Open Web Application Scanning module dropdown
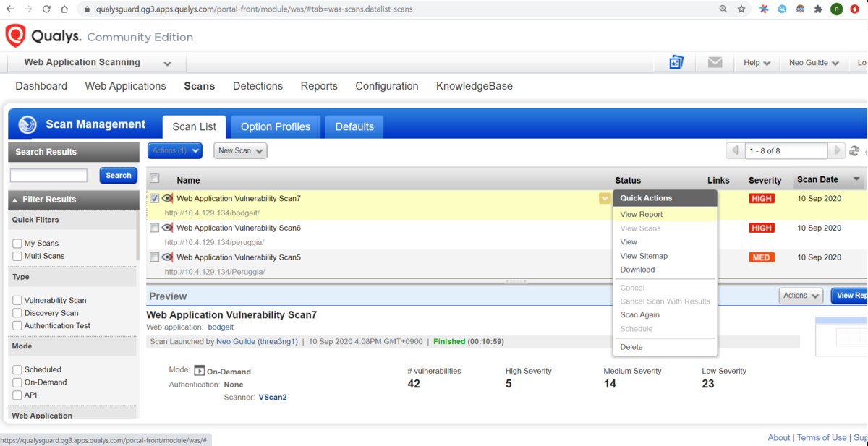 click(98, 62)
